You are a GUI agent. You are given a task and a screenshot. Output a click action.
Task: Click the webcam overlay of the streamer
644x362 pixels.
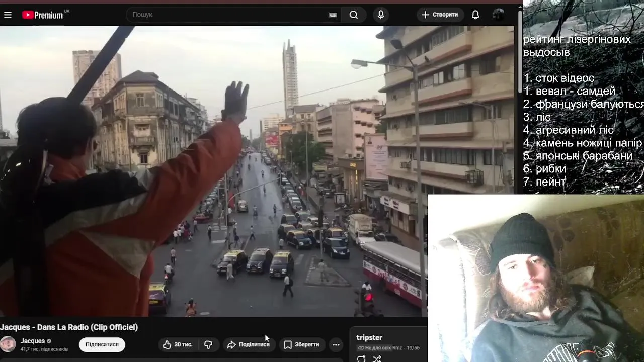coord(535,278)
